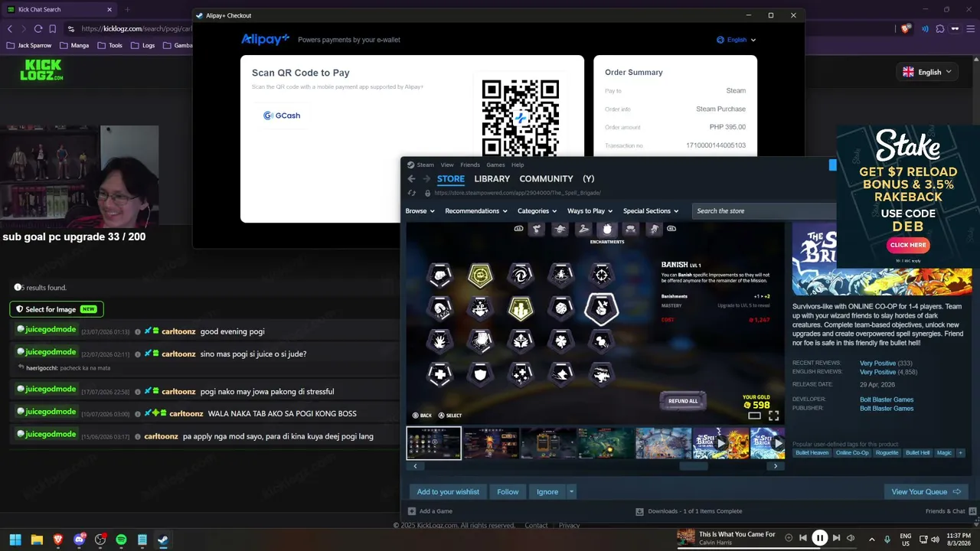This screenshot has width=980, height=551.
Task: Switch to the Steam COMMUNITY tab
Action: click(546, 179)
